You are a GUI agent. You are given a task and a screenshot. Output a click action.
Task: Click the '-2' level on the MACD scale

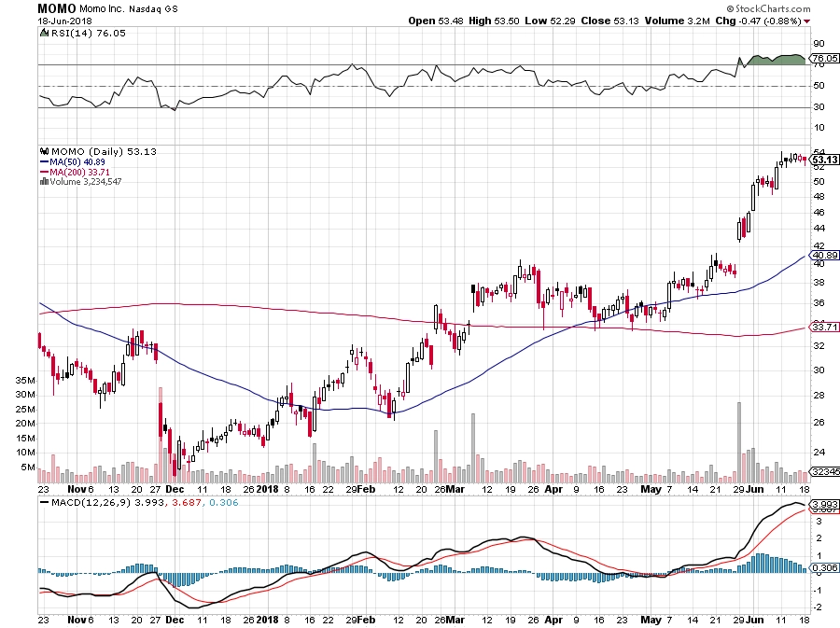818,607
